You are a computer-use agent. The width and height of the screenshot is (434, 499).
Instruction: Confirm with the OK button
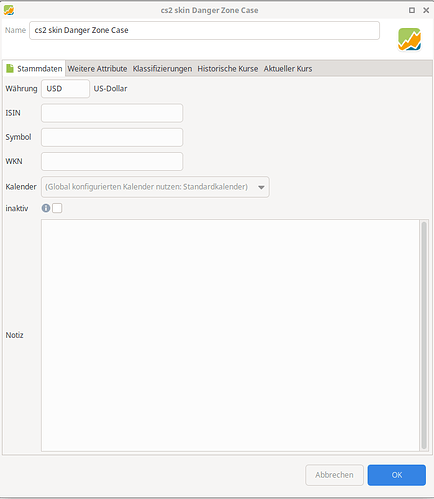click(397, 475)
